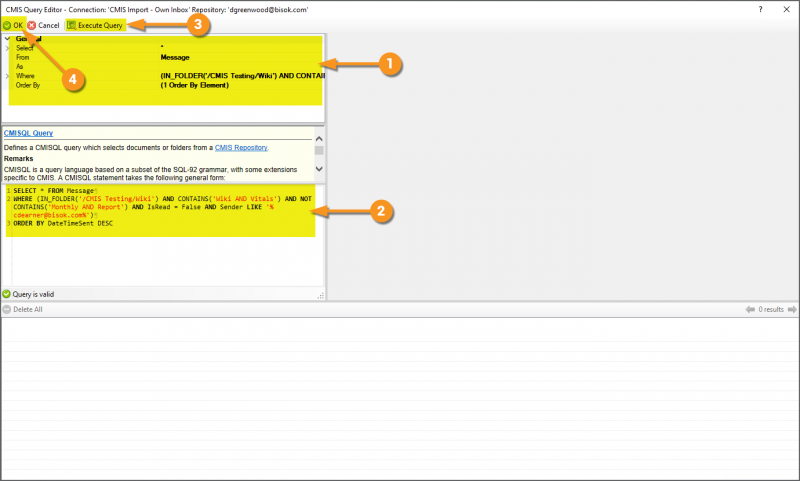
Task: Click the help description scrollbar thumb
Action: (x=319, y=150)
